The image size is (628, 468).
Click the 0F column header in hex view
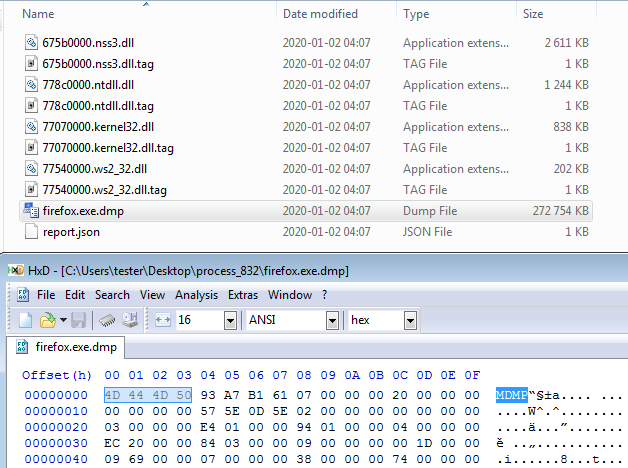click(x=472, y=375)
